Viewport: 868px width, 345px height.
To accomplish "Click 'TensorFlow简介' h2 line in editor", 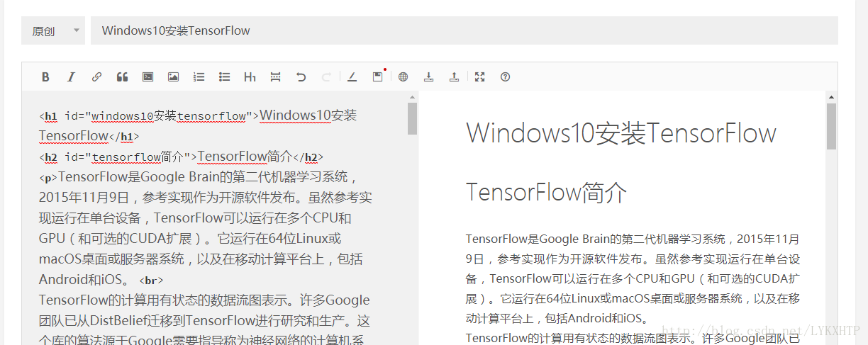I will [182, 157].
